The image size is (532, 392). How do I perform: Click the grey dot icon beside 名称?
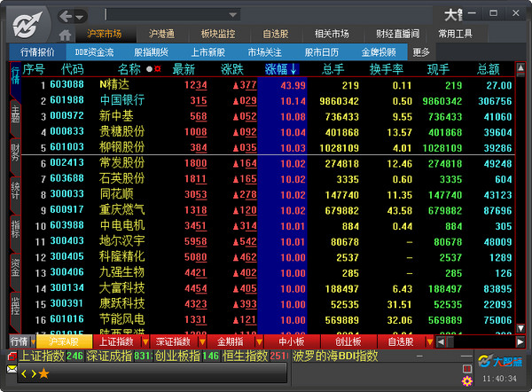point(149,69)
